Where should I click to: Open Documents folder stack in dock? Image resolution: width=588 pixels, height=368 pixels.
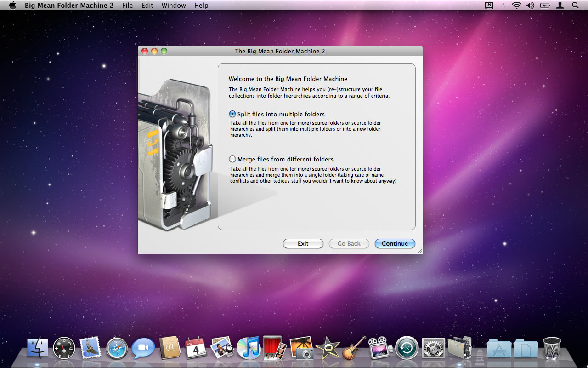526,348
